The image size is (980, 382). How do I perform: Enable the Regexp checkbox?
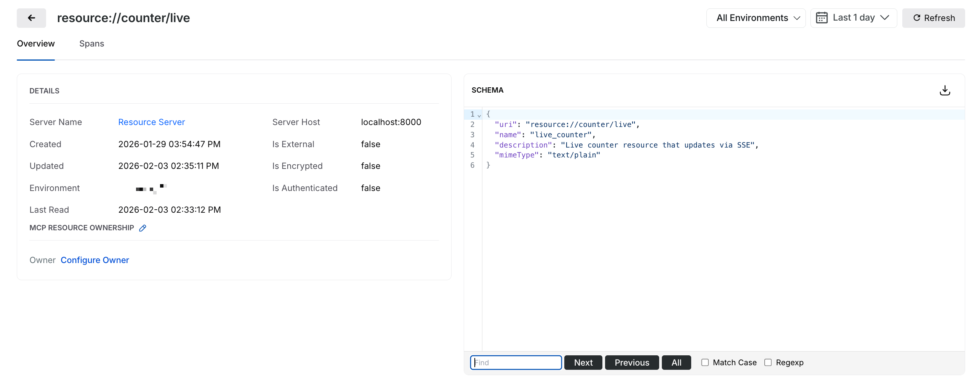coord(768,363)
